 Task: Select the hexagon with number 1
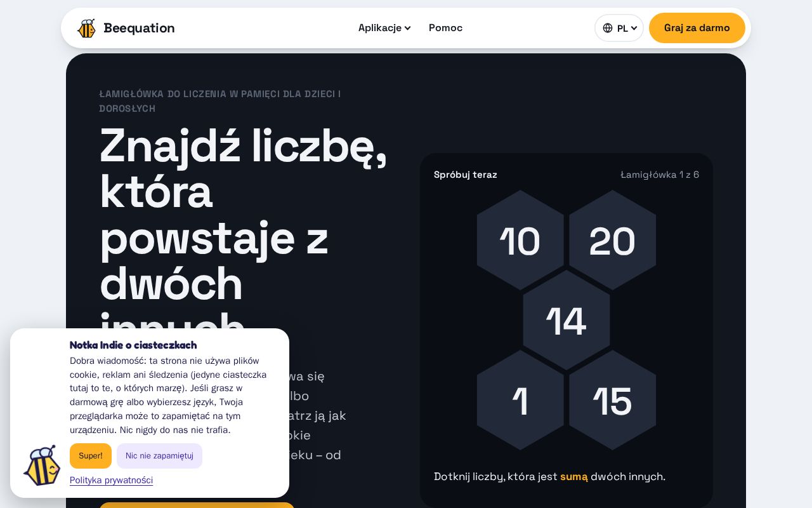coord(520,401)
